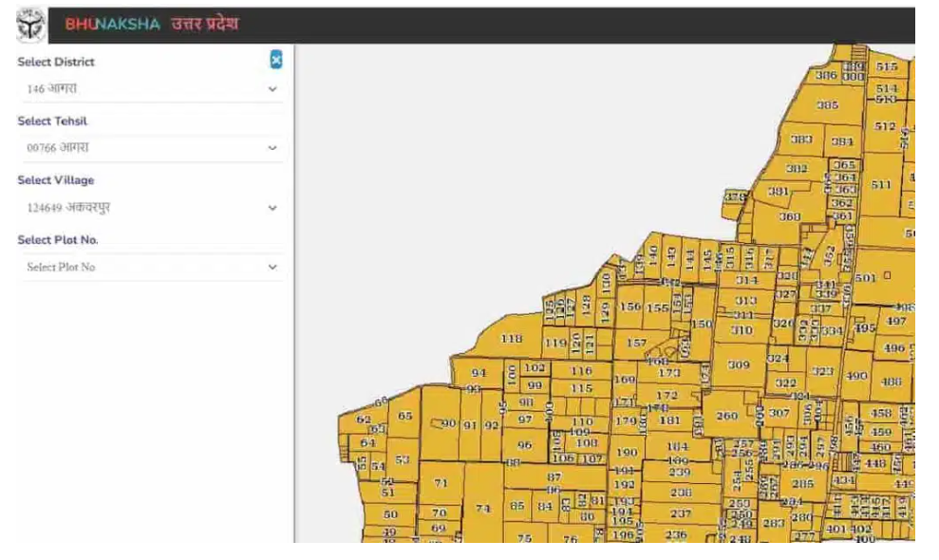
Task: Select plot 65 on the map
Action: coord(405,416)
